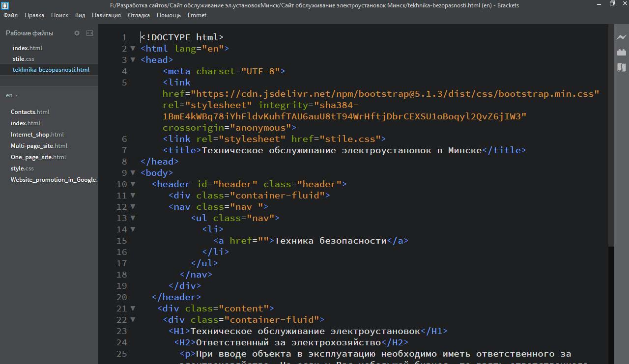Viewport: 629px width, 364px height.
Task: Open the Emmet menu
Action: pyautogui.click(x=197, y=15)
